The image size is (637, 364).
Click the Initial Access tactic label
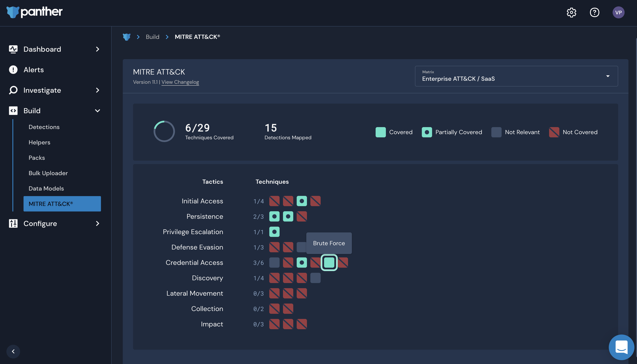202,201
